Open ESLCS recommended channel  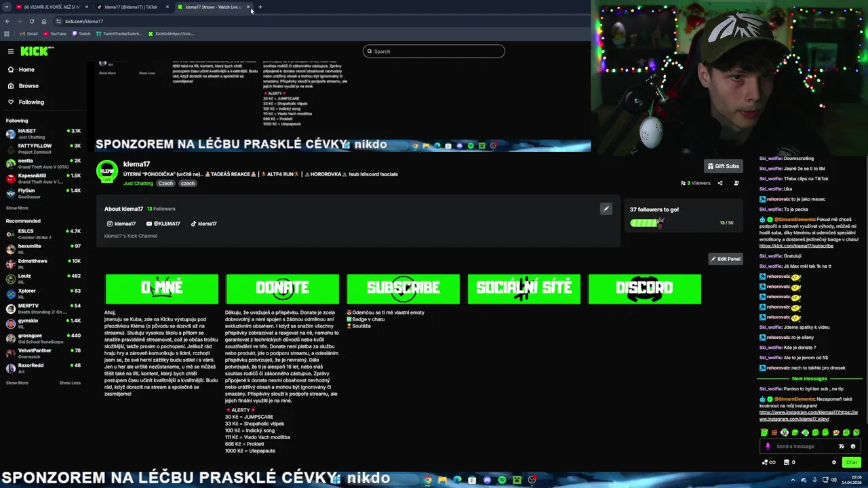43,234
